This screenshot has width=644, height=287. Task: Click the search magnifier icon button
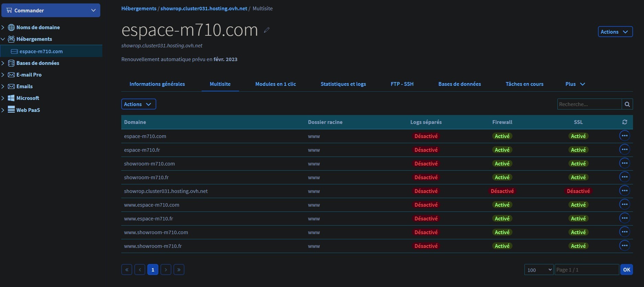[627, 104]
